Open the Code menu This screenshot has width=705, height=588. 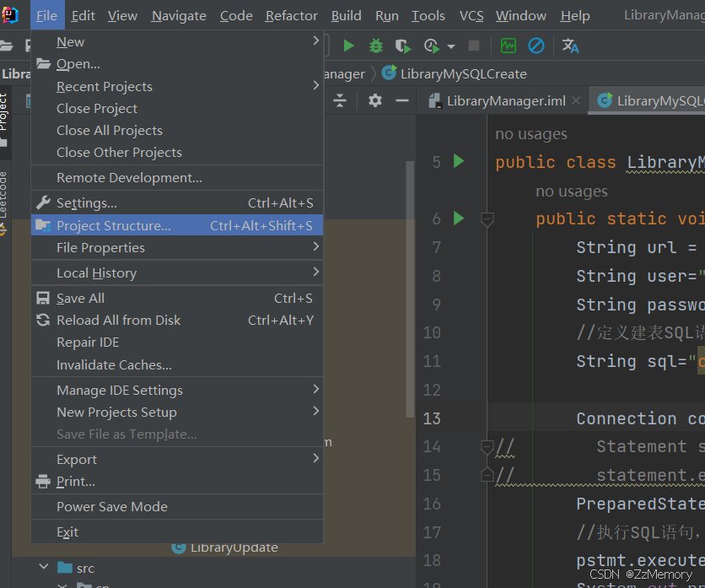[236, 16]
